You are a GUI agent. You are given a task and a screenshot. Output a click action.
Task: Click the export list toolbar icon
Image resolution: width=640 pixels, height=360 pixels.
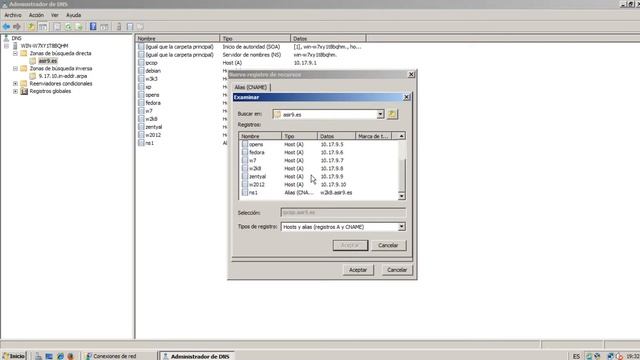[79, 27]
